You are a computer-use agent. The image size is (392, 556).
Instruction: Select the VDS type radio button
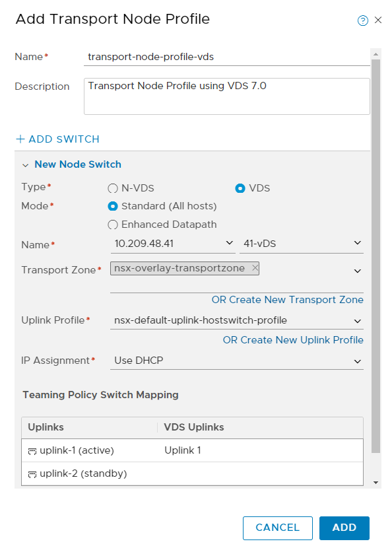[240, 188]
